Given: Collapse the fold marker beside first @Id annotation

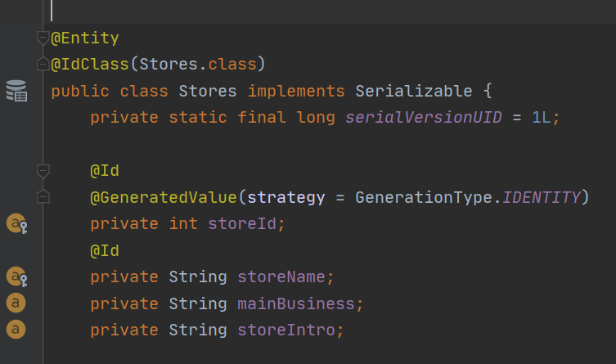Looking at the screenshot, I should (43, 171).
